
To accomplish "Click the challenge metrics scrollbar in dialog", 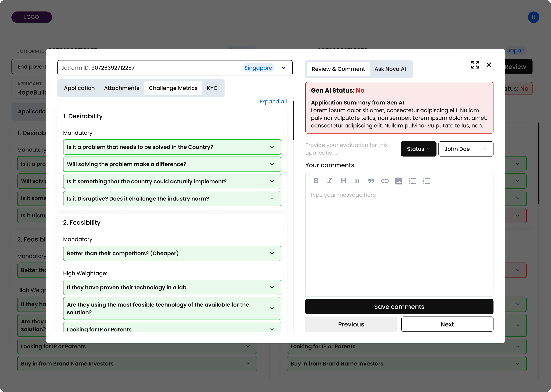I will 293,121.
